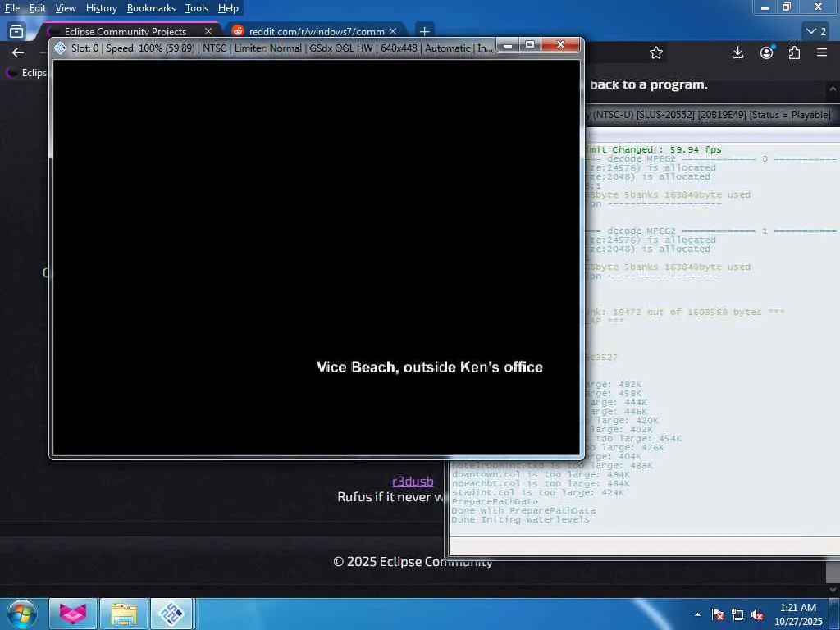
Task: Close the reddit.com tab
Action: tap(393, 31)
